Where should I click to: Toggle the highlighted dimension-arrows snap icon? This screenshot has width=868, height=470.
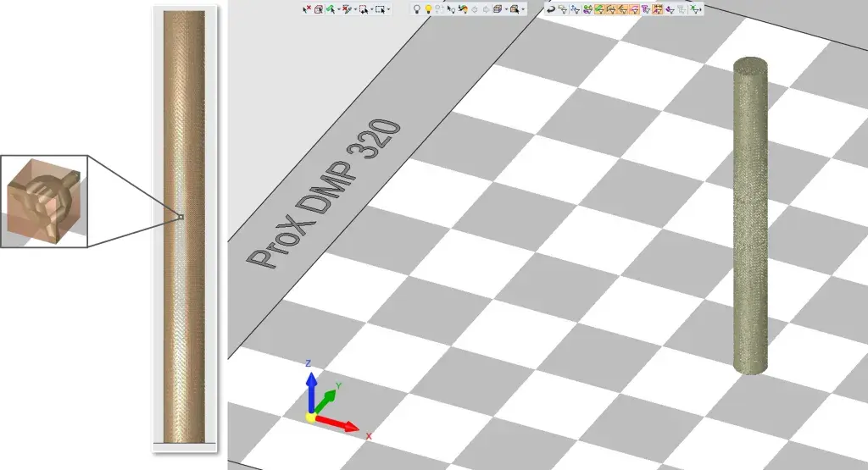tap(657, 9)
